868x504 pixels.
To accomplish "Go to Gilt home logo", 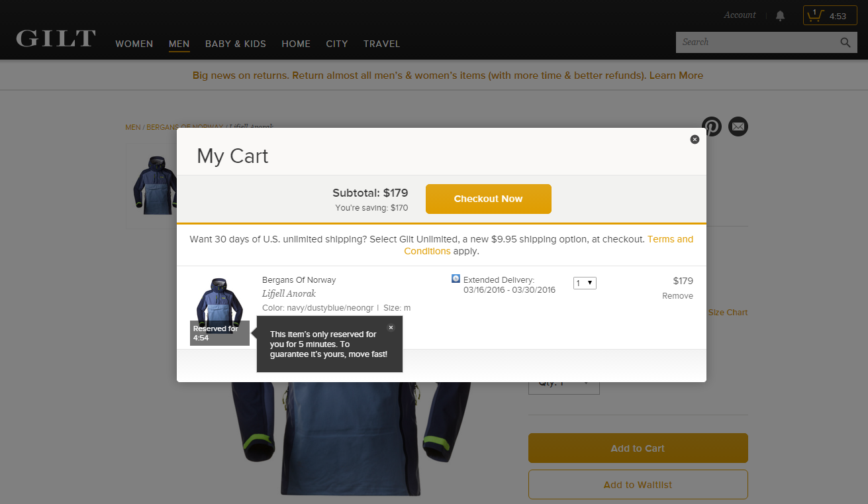I will coord(56,38).
